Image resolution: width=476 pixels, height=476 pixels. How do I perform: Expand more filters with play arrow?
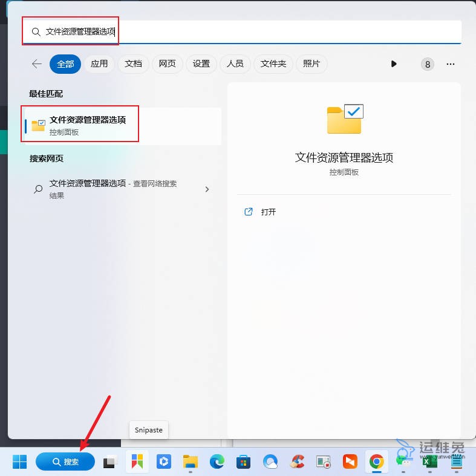click(394, 64)
